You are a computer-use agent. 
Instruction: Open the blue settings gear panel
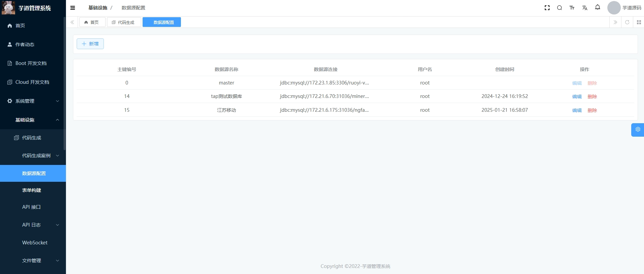point(637,130)
